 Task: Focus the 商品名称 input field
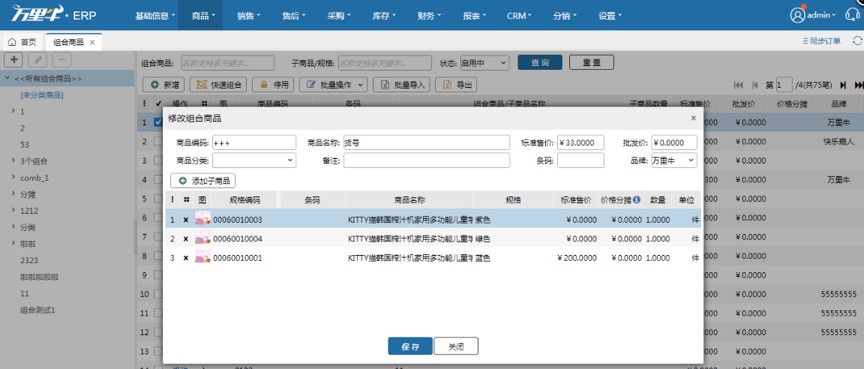(426, 143)
